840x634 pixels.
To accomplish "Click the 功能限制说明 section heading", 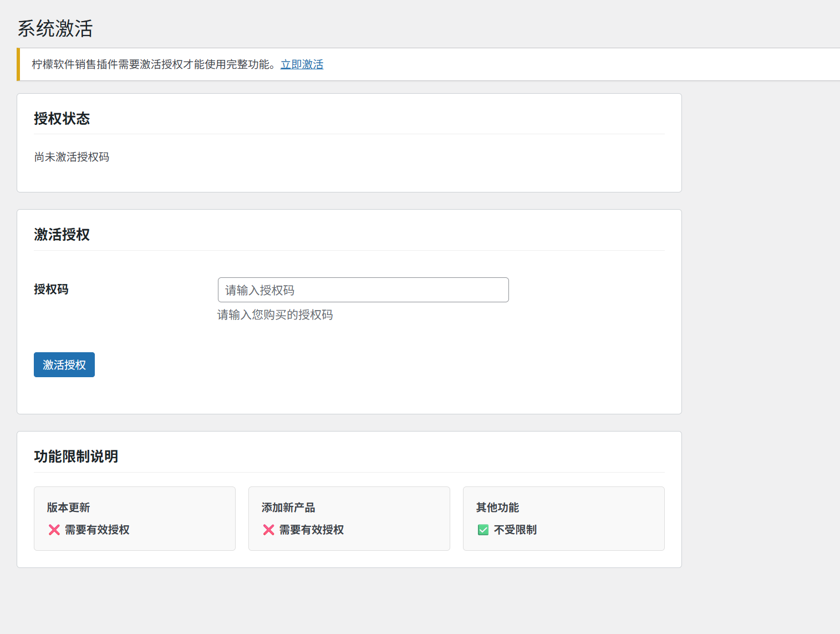I will click(x=76, y=457).
